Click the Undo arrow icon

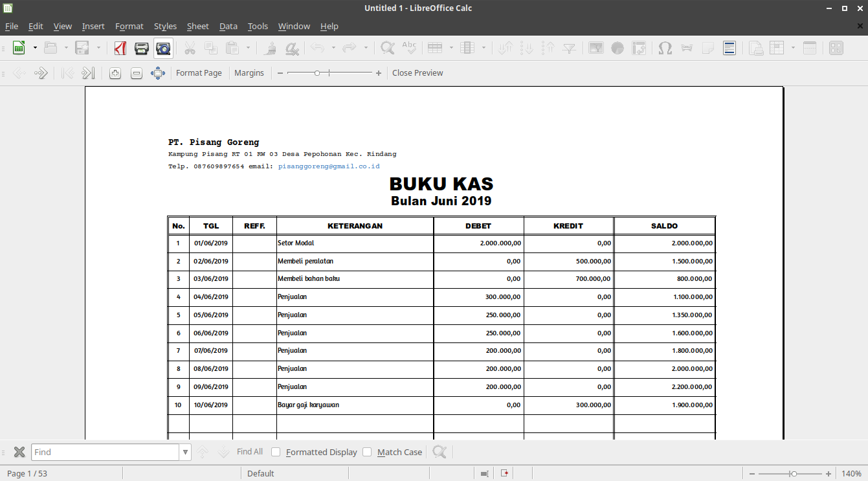click(317, 48)
